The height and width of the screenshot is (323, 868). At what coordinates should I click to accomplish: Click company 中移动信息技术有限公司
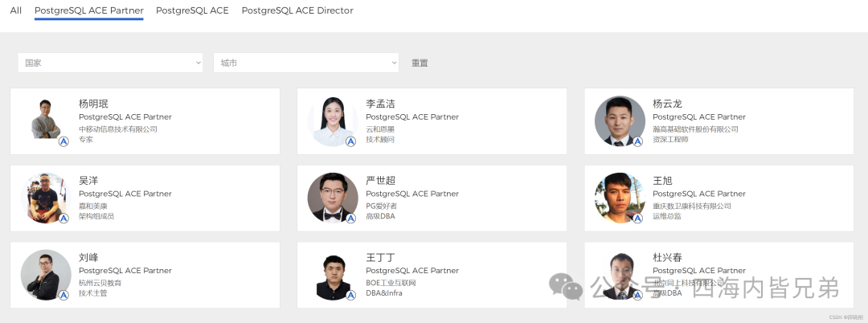point(118,129)
